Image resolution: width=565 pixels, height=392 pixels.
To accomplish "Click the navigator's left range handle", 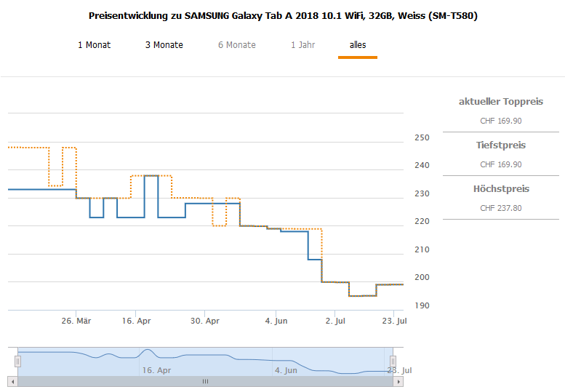I will pyautogui.click(x=17, y=361).
